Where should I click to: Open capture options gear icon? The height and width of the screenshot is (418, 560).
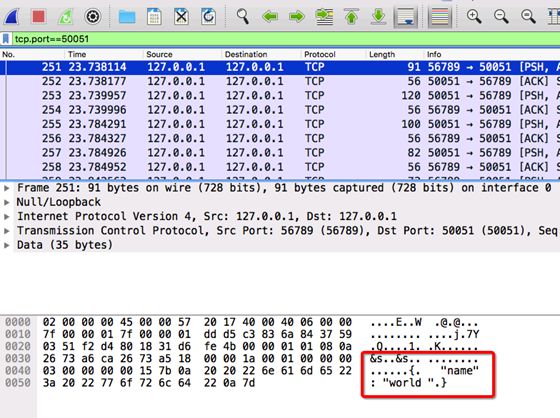tap(92, 16)
